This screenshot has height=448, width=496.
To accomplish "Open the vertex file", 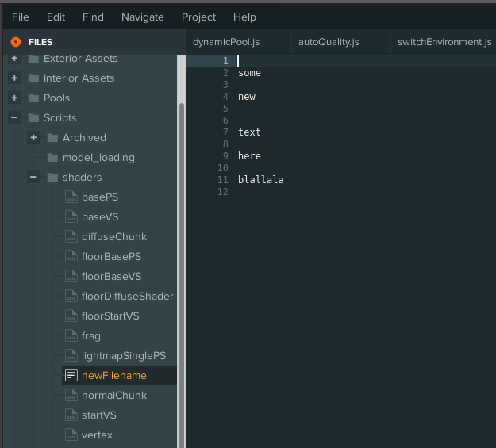I will 97,435.
